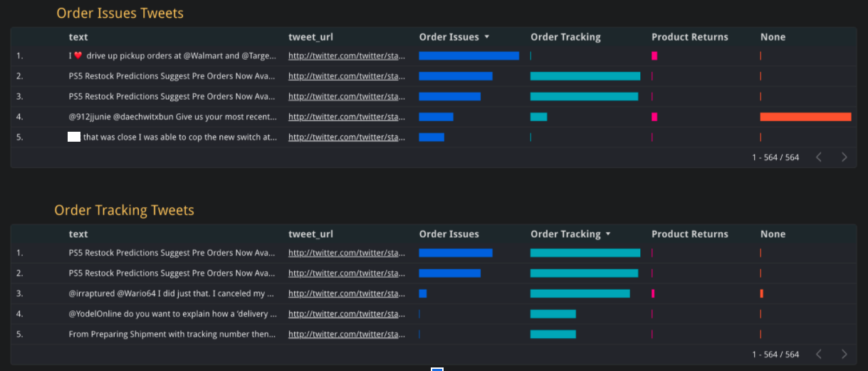Click the teal Order Tracking bar in @YodelOnline row

(x=553, y=314)
